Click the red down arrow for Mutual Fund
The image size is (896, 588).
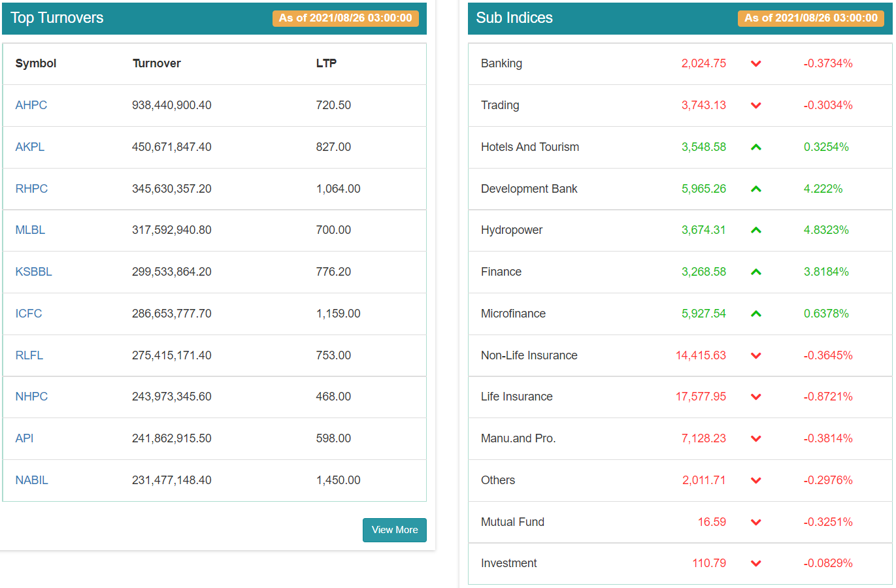(755, 522)
